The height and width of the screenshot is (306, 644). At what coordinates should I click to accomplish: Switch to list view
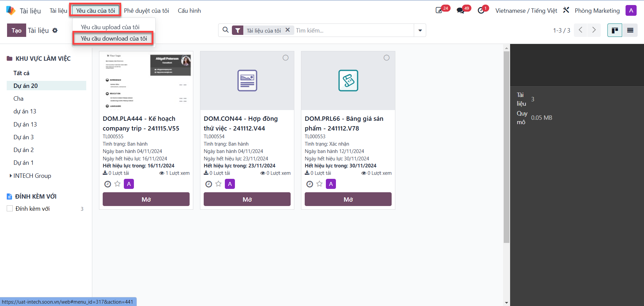[630, 31]
